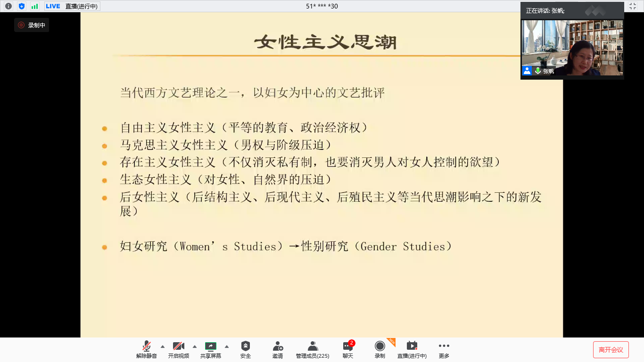Open the chat (聊天) with 2 unread
Screen dimensions: 644x362
click(348, 349)
